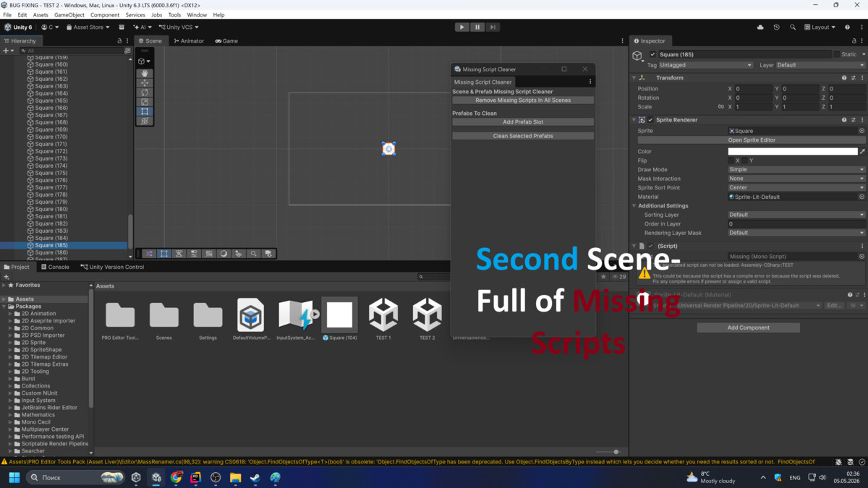Open the global Search magnifier icon
868x488 pixels.
793,27
